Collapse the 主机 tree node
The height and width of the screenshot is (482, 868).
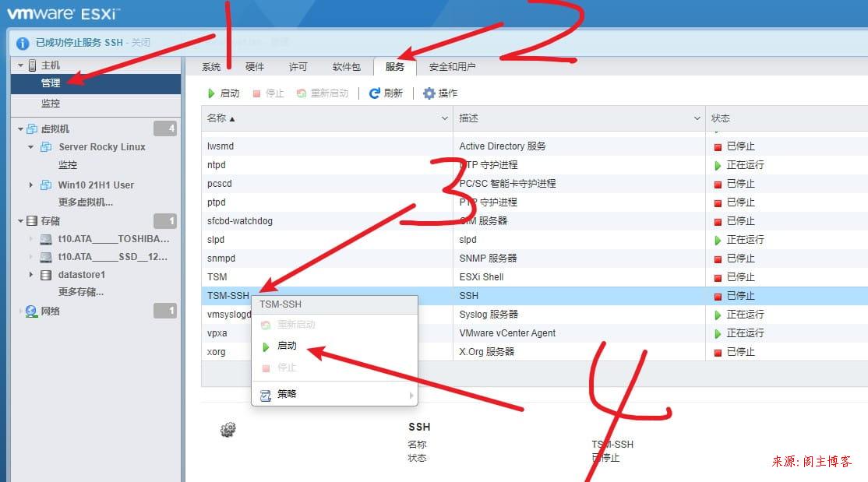(20, 65)
